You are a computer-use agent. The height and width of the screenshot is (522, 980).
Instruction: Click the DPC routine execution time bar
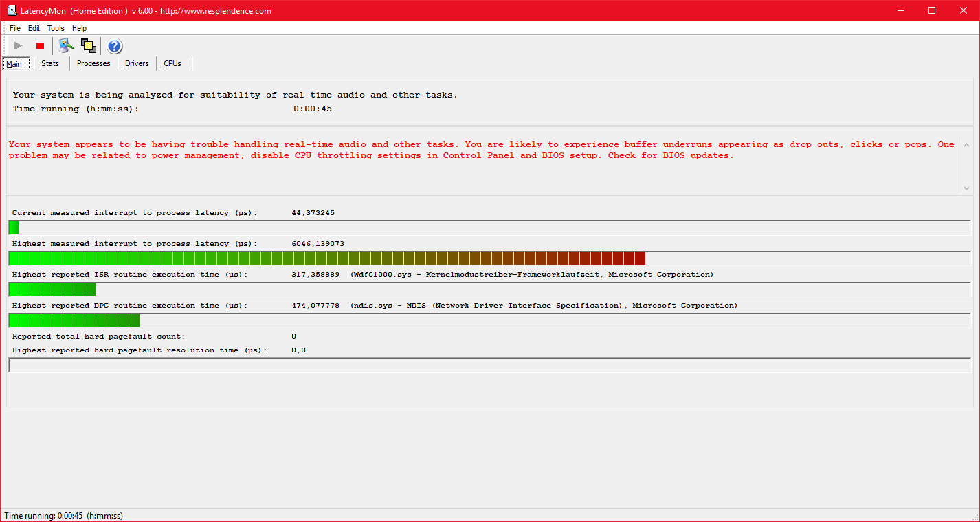490,320
